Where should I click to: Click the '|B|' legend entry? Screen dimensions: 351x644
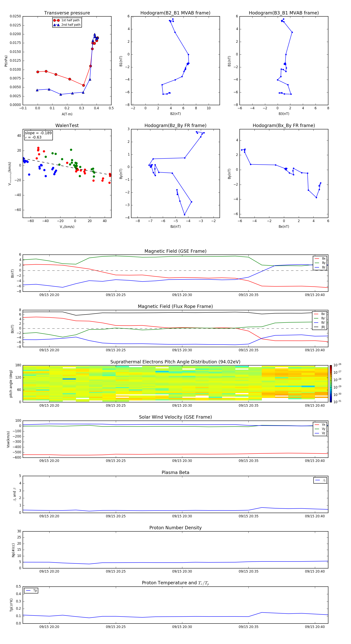point(320,327)
